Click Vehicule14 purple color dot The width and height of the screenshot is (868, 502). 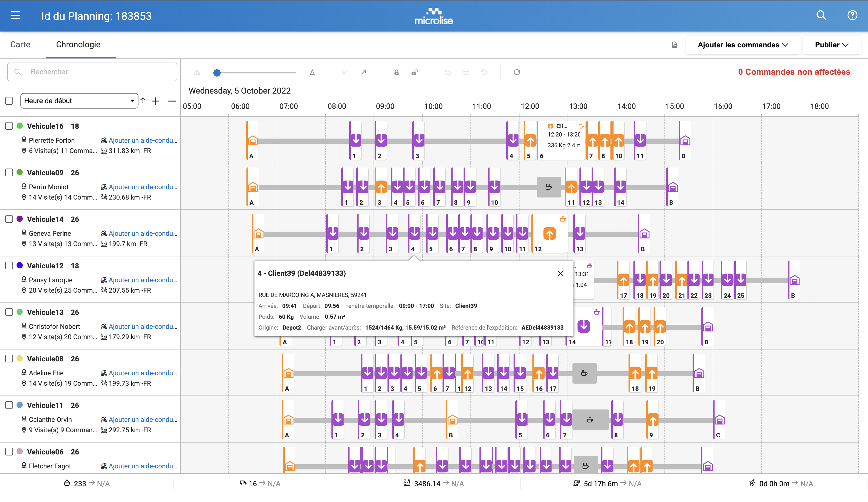pyautogui.click(x=20, y=219)
